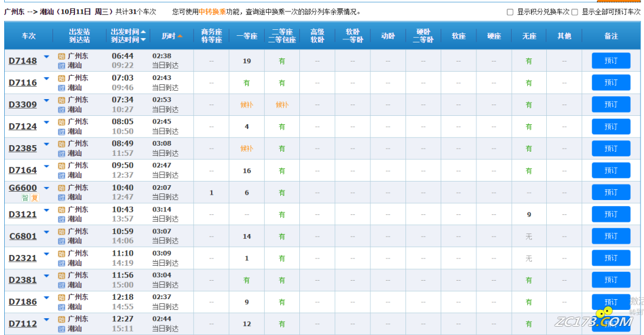
Task: Book train G6600 with 预订 button
Action: (611, 192)
